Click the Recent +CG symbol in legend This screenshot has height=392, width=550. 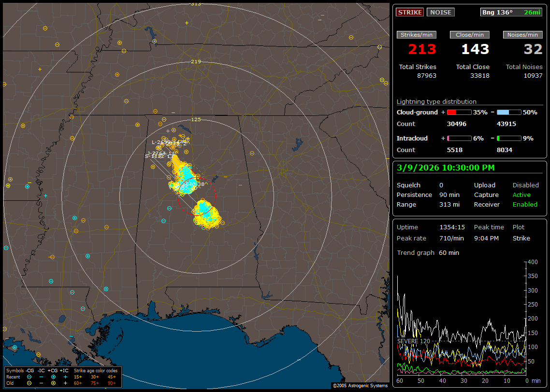pos(53,377)
